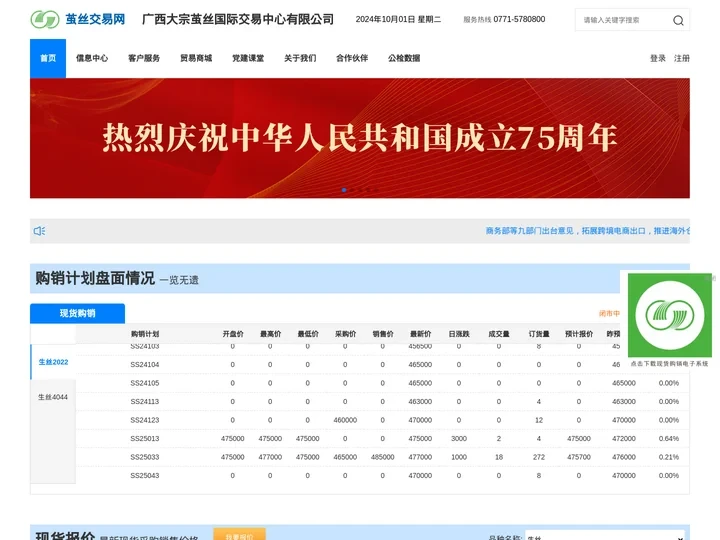Click the 闭市中 market status label
Viewport: 720px width, 540px height.
point(609,313)
